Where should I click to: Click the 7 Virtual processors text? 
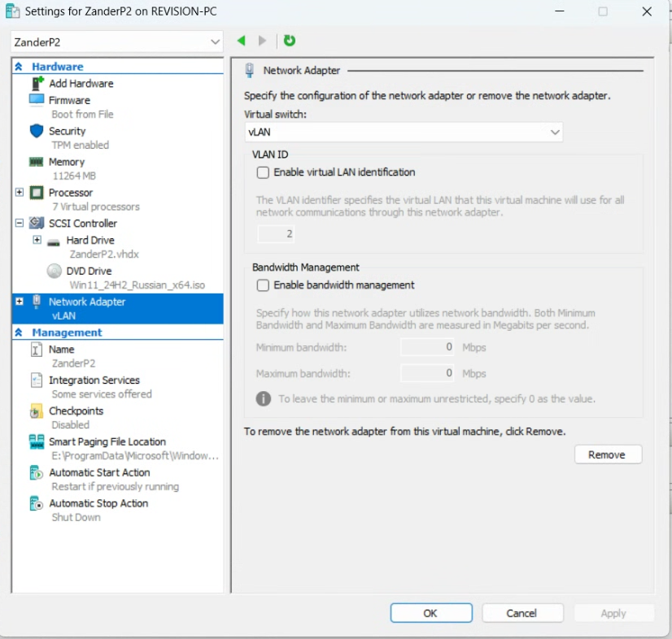[96, 206]
